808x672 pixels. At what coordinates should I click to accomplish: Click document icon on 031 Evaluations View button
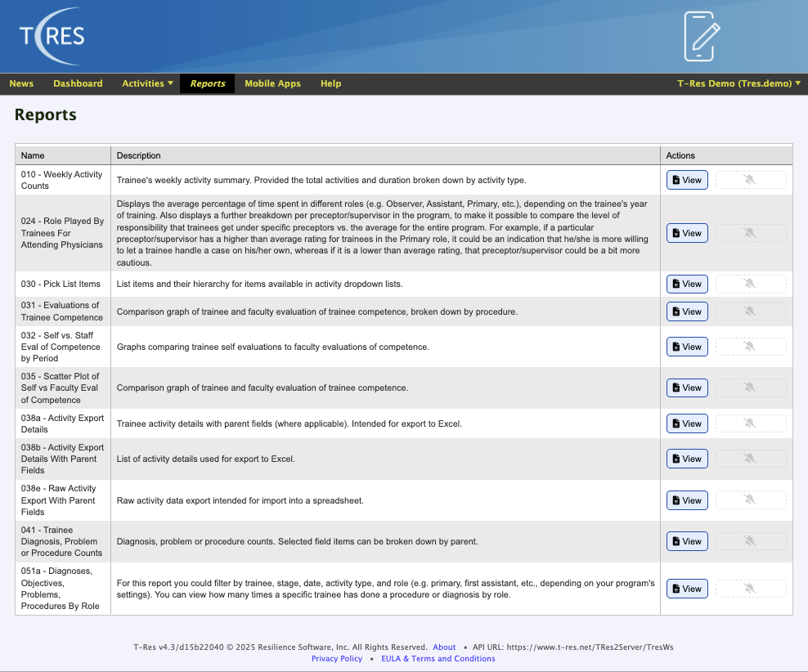pos(676,311)
